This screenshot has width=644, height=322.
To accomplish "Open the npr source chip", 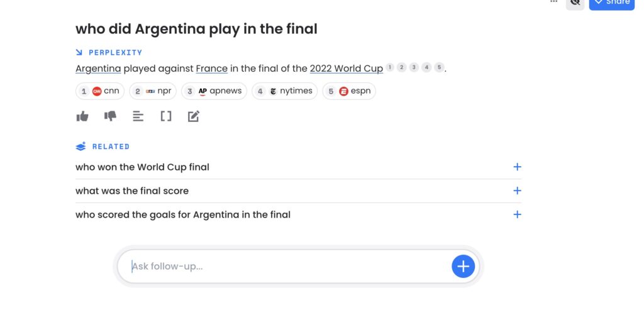I will tap(153, 91).
